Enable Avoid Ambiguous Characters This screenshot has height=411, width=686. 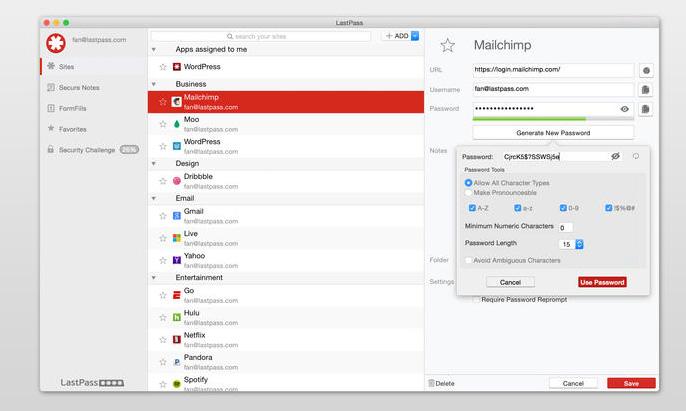[469, 260]
